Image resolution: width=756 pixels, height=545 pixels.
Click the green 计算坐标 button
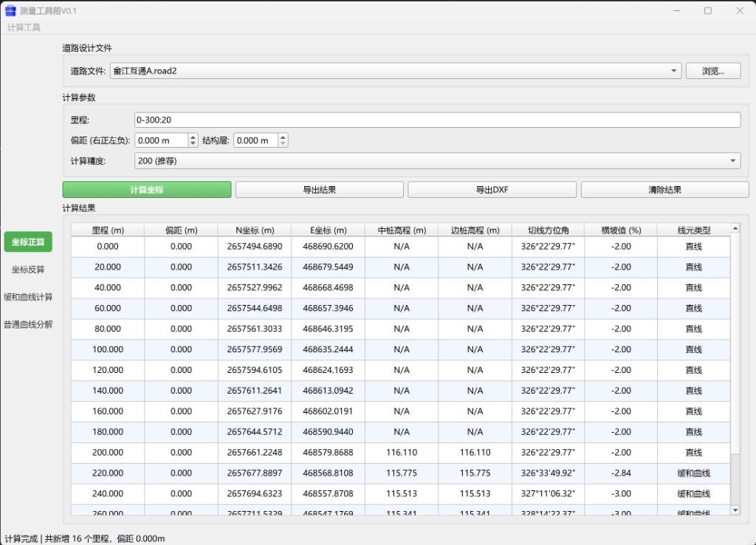point(147,190)
